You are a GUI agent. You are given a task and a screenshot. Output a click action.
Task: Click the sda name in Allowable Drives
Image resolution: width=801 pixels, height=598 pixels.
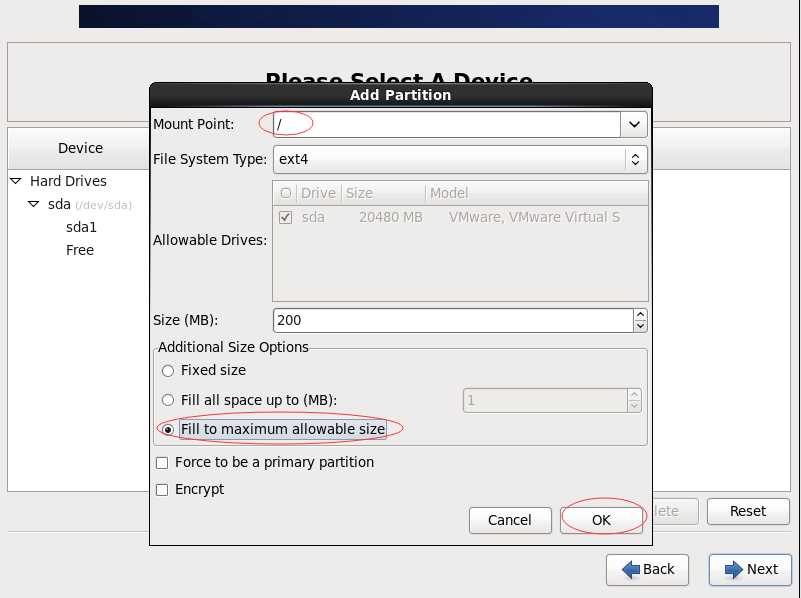(x=313, y=218)
